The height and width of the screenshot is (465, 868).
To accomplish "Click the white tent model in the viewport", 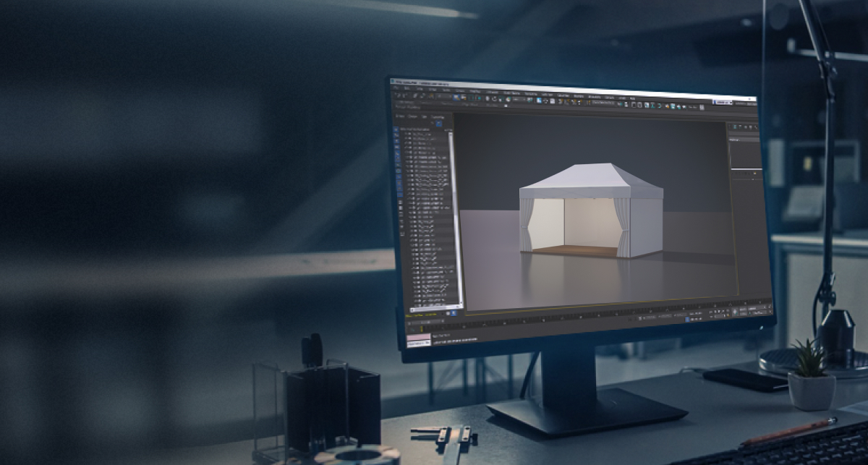I will [592, 210].
